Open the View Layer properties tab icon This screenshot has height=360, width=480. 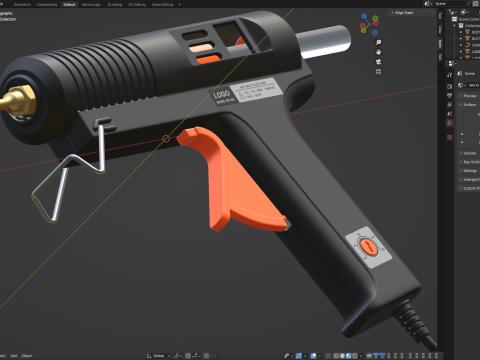tap(449, 105)
